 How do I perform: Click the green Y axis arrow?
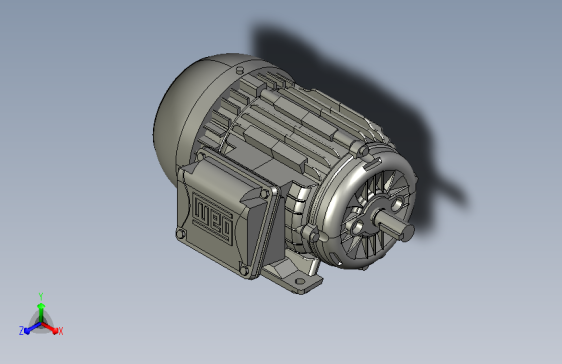coord(41,312)
